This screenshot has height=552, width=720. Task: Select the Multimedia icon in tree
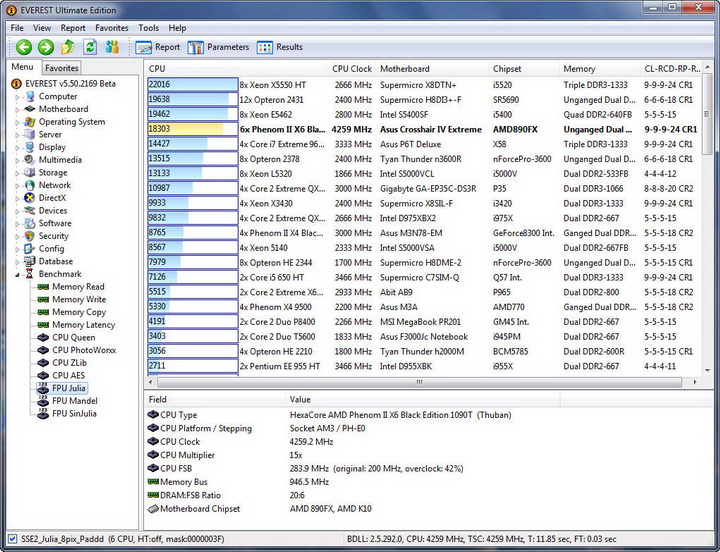pos(30,160)
